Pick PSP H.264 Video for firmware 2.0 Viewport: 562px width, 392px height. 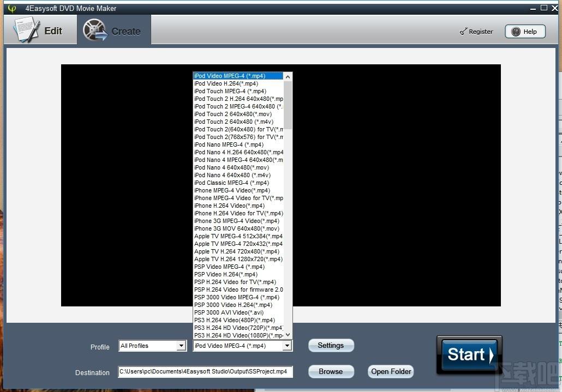(238, 290)
